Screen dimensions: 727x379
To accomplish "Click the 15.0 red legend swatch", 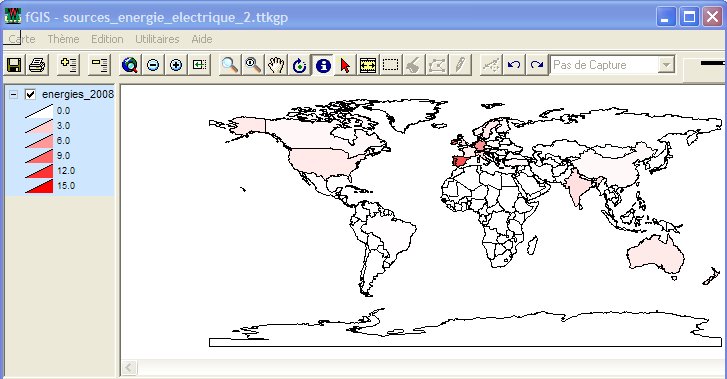I will [39, 186].
